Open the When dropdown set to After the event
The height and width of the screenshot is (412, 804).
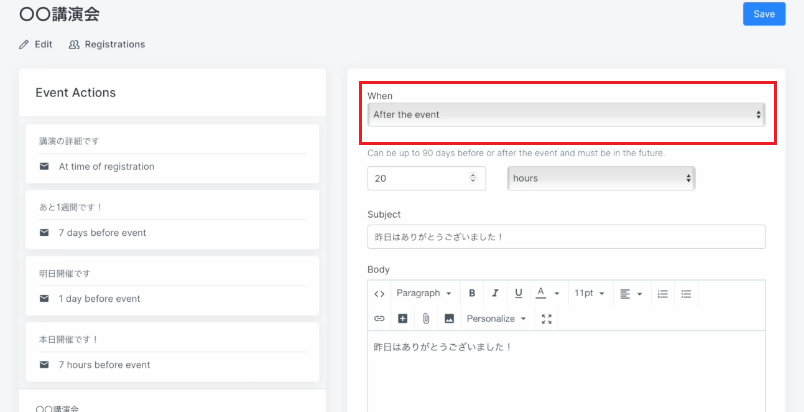566,115
